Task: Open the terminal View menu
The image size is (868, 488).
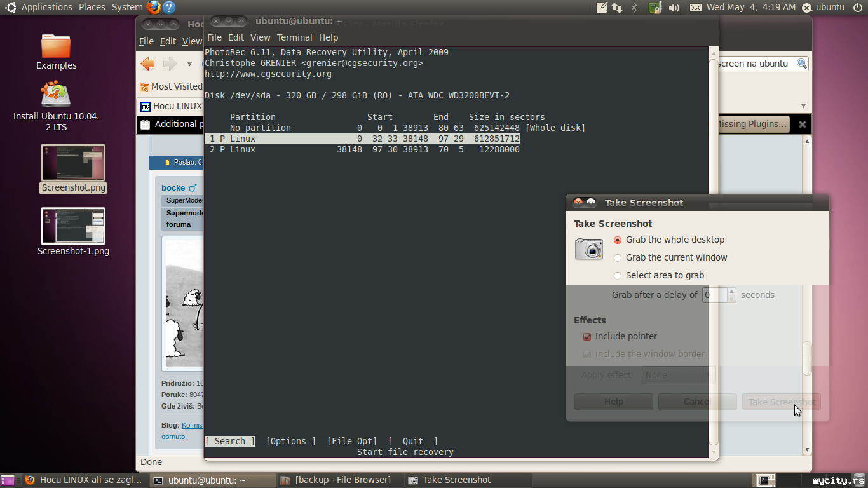Action: [261, 37]
